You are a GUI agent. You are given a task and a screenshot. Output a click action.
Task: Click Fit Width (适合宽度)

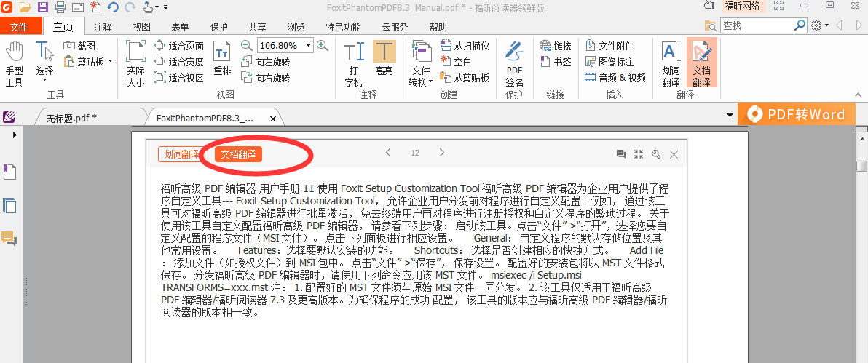tap(179, 62)
